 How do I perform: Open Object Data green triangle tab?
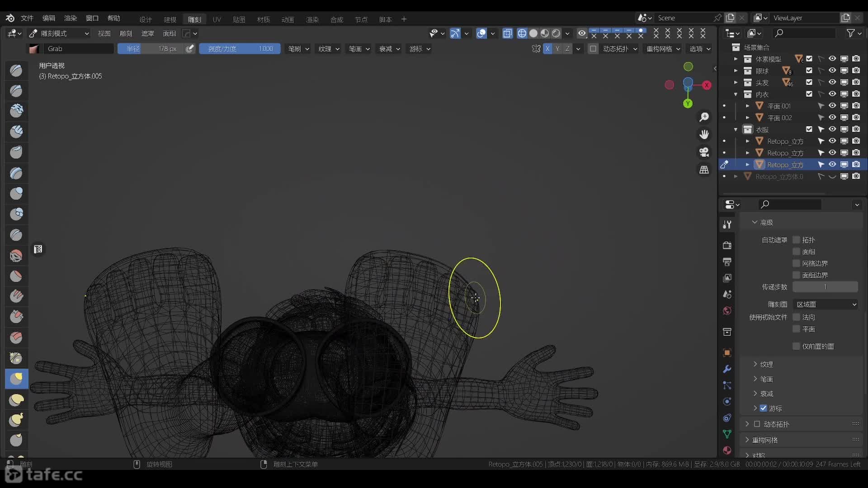point(727,434)
